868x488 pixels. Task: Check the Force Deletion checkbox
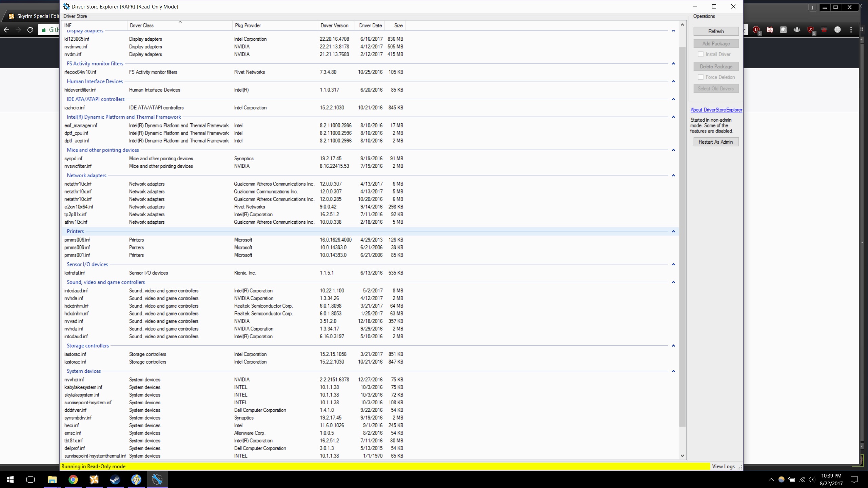click(x=701, y=77)
